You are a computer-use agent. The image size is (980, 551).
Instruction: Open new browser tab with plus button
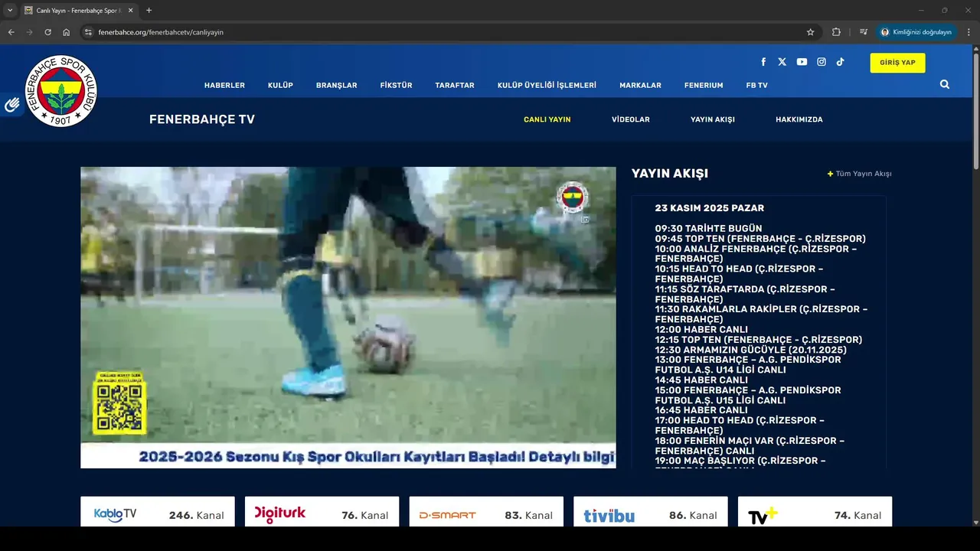pos(149,11)
